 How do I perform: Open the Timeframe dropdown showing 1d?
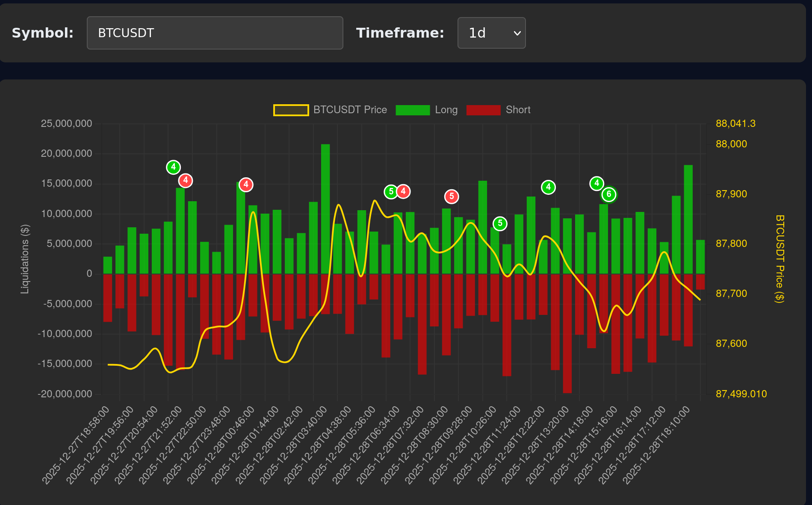[x=491, y=33]
